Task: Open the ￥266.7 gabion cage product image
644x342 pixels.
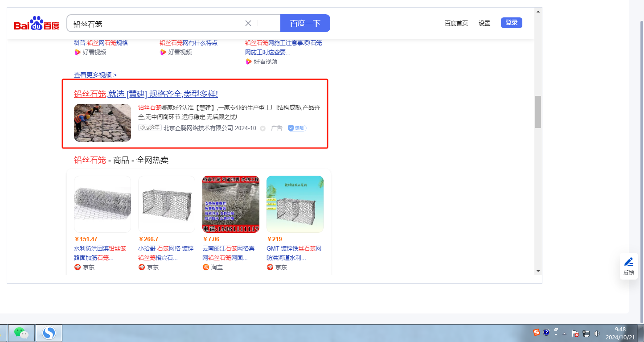Action: coord(167,204)
